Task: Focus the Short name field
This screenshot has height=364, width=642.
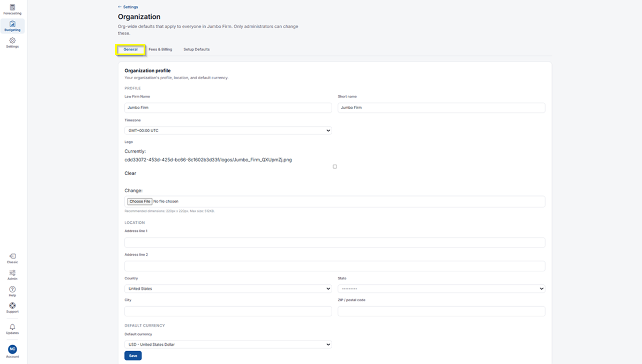Action: [442, 108]
